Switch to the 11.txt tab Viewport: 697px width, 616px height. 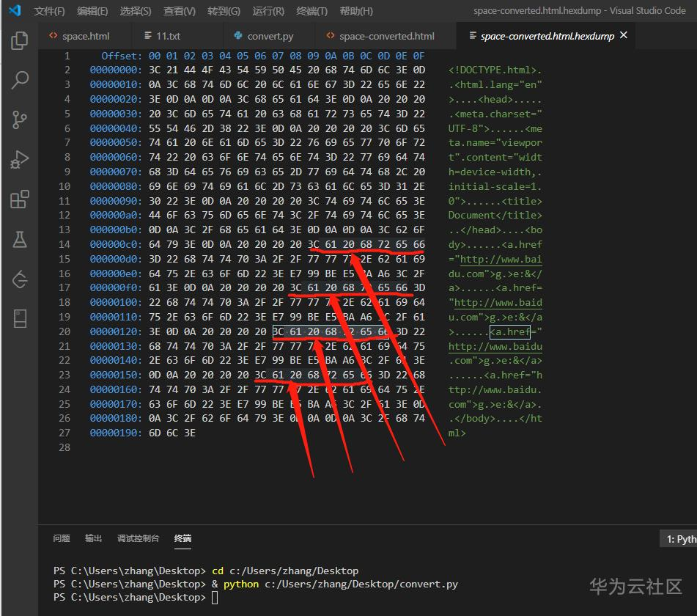pyautogui.click(x=177, y=36)
